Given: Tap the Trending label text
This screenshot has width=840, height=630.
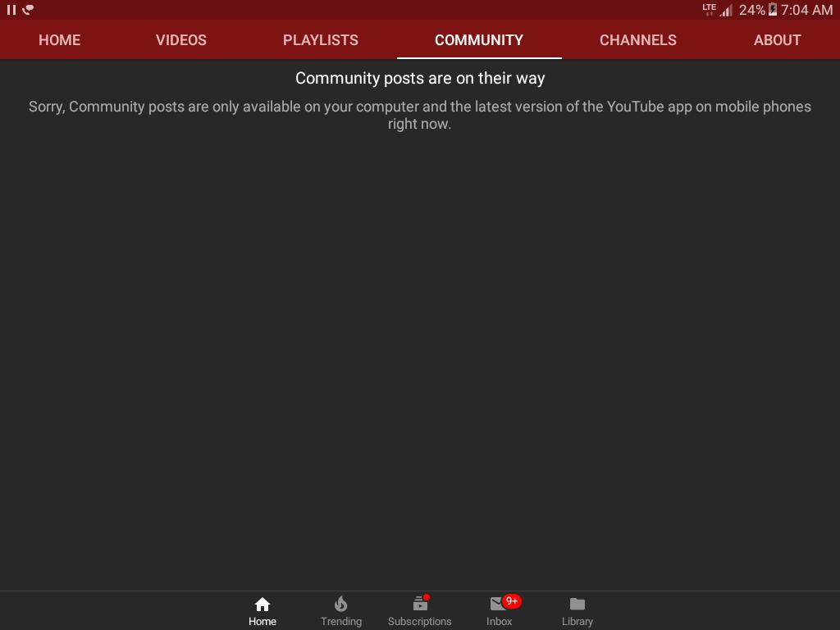Looking at the screenshot, I should [341, 622].
